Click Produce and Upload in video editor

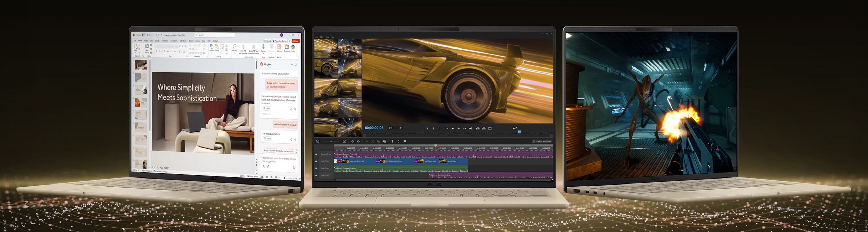coord(542,141)
